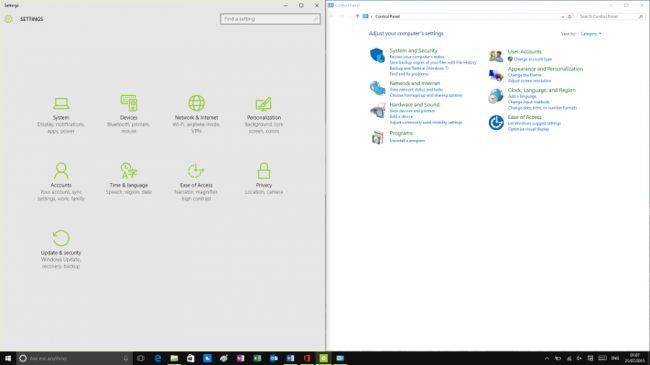Click Control Panel breadcrumb in address bar
This screenshot has height=365, width=650.
pyautogui.click(x=387, y=17)
